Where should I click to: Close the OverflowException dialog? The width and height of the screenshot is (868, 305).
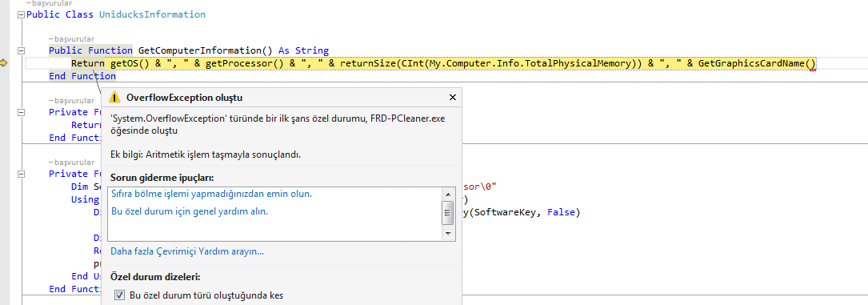(452, 98)
